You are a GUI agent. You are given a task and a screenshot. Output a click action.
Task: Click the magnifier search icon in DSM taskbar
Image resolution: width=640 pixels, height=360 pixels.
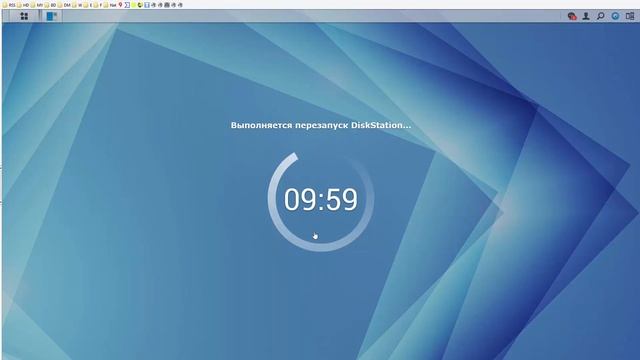(x=600, y=16)
